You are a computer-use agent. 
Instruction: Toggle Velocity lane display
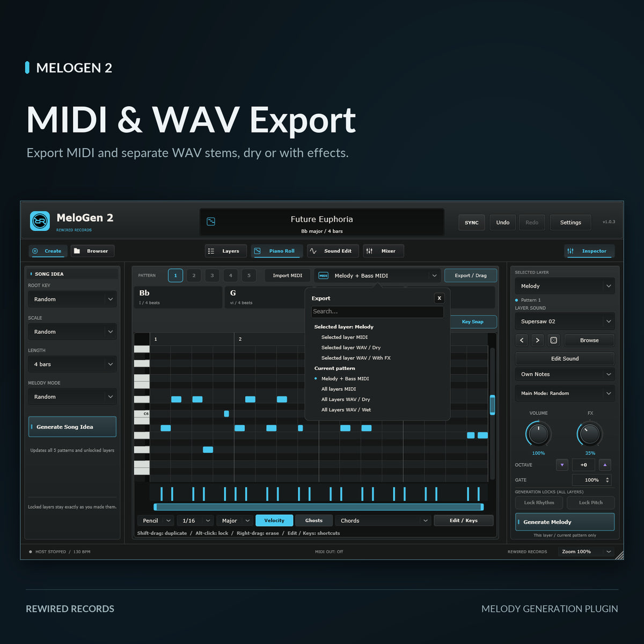(274, 520)
